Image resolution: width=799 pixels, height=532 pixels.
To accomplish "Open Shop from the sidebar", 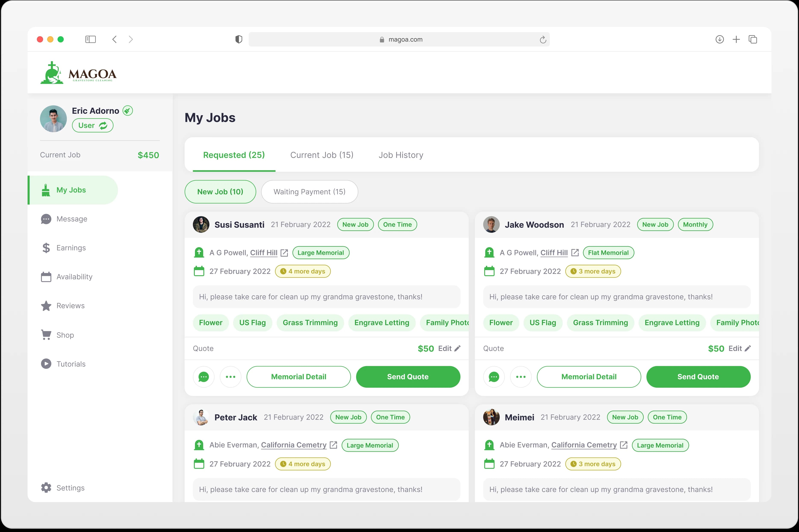I will click(65, 335).
